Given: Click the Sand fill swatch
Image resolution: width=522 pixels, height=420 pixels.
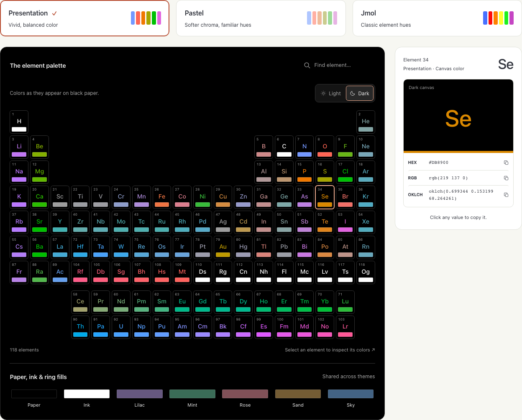Looking at the screenshot, I should point(298,394).
